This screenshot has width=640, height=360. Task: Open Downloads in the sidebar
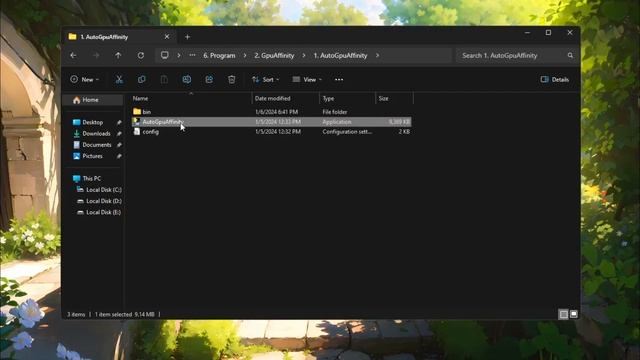pyautogui.click(x=96, y=133)
